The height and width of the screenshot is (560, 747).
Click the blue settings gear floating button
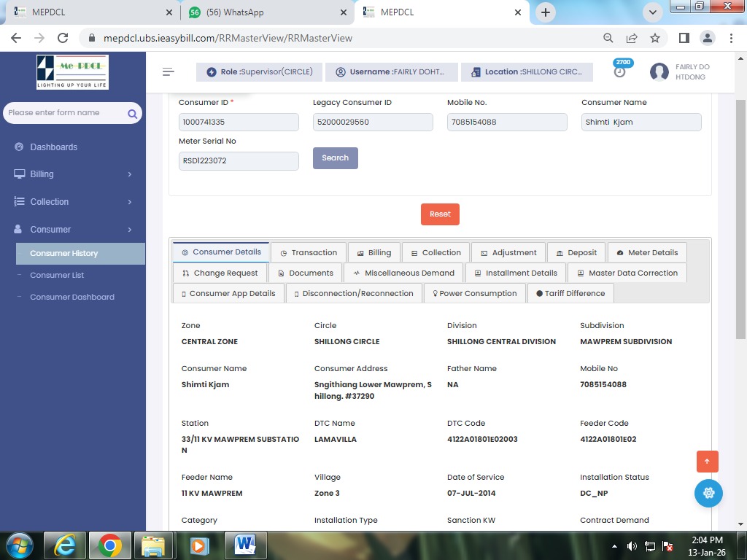point(708,493)
